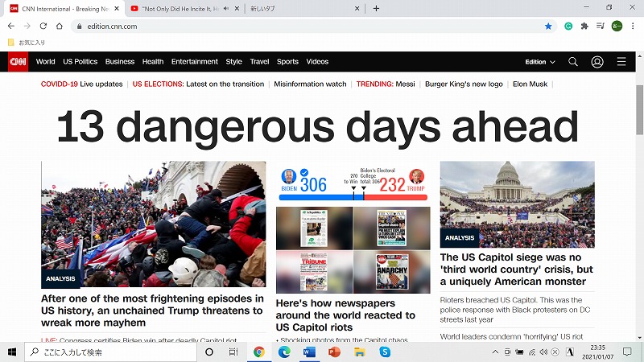644x362 pixels.
Task: Open the Business section
Action: (120, 62)
